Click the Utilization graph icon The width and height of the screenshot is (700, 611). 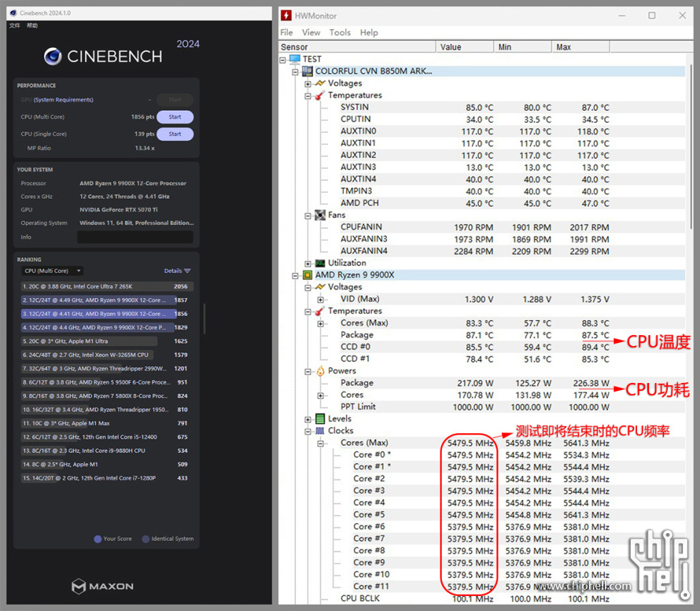[x=320, y=263]
